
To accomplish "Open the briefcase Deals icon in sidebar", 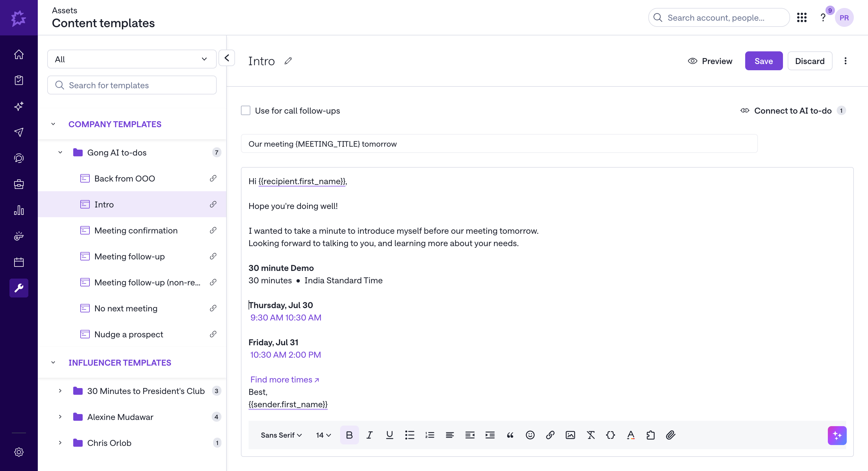I will tap(19, 184).
